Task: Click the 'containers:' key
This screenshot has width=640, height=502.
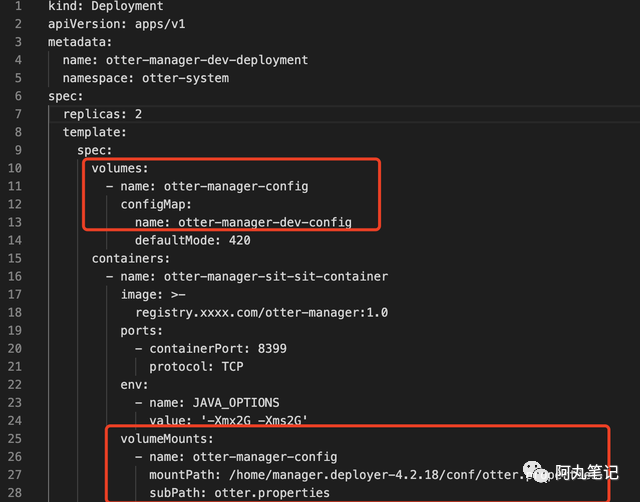Action: pyautogui.click(x=131, y=258)
